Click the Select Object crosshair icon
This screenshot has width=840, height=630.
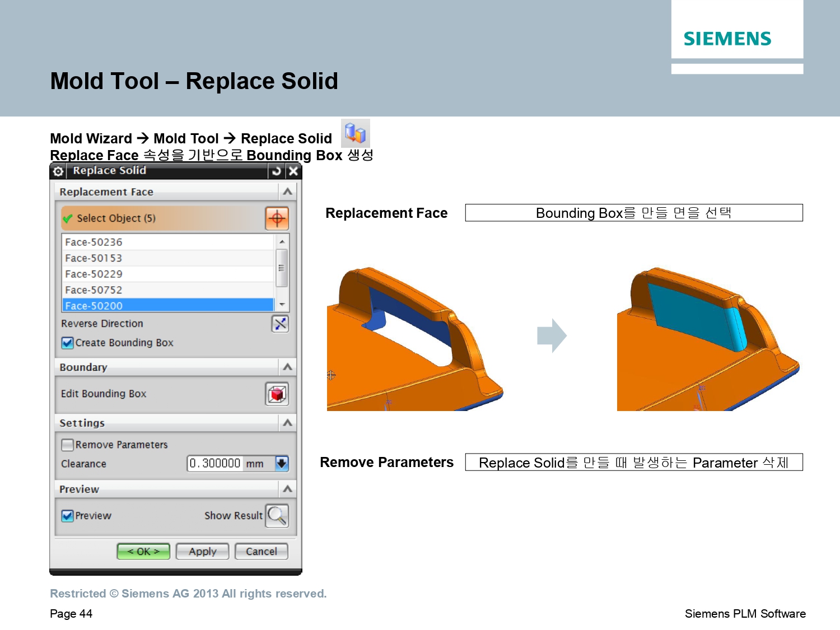pos(277,218)
